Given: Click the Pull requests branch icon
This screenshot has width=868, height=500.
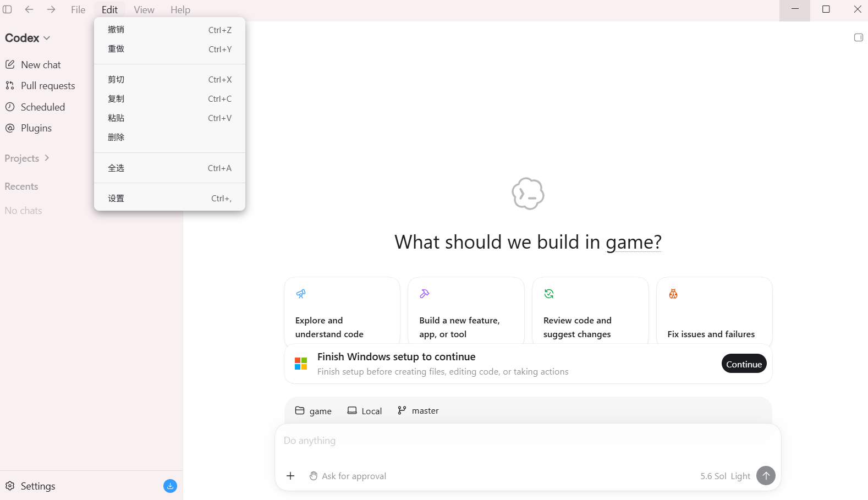Looking at the screenshot, I should click(10, 85).
